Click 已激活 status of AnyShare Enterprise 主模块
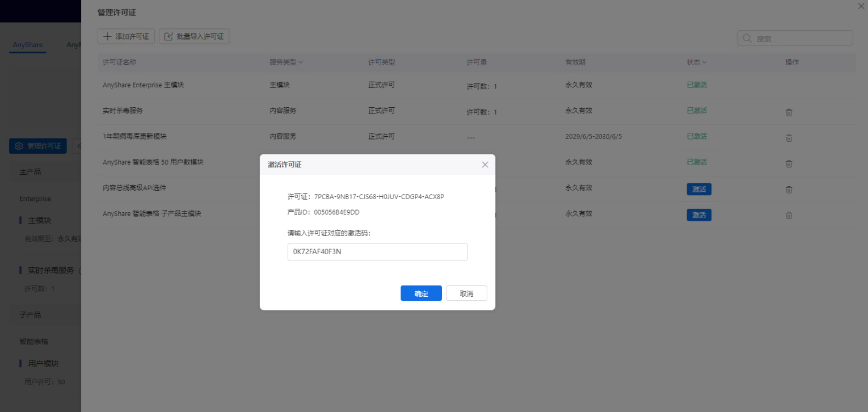 click(697, 85)
